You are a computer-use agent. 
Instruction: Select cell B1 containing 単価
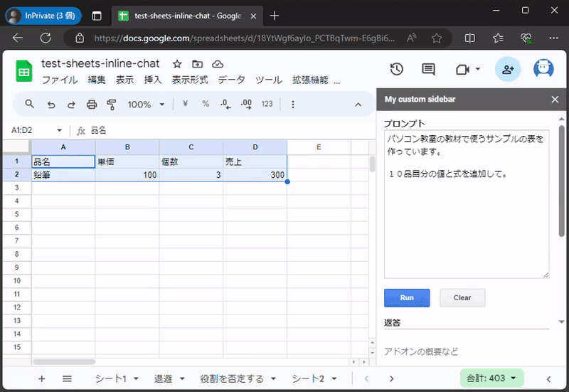127,161
